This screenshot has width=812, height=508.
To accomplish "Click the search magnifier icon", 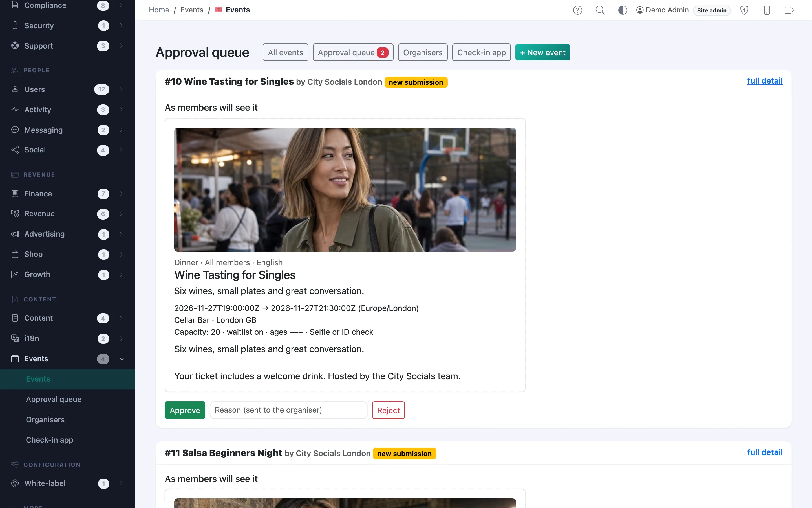I will click(x=600, y=10).
